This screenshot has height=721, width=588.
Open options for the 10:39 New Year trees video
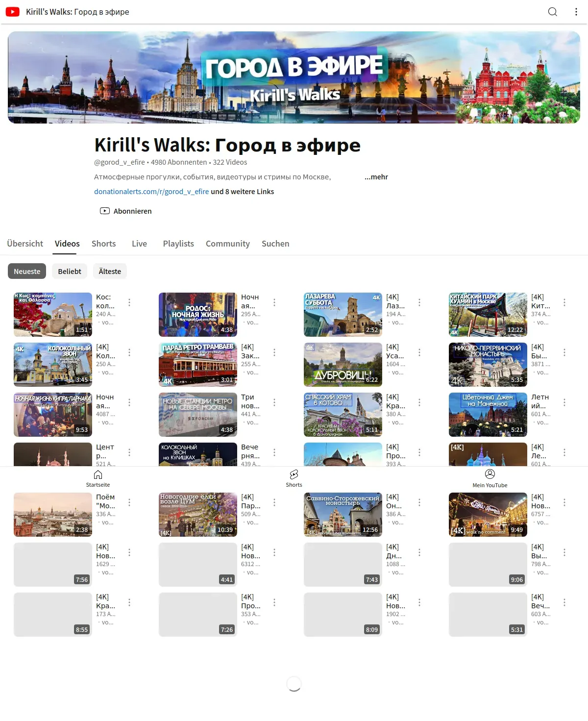pyautogui.click(x=274, y=502)
